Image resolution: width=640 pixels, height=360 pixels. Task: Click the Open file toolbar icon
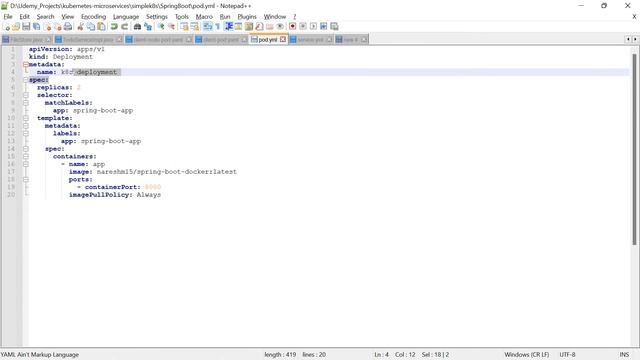(16, 27)
